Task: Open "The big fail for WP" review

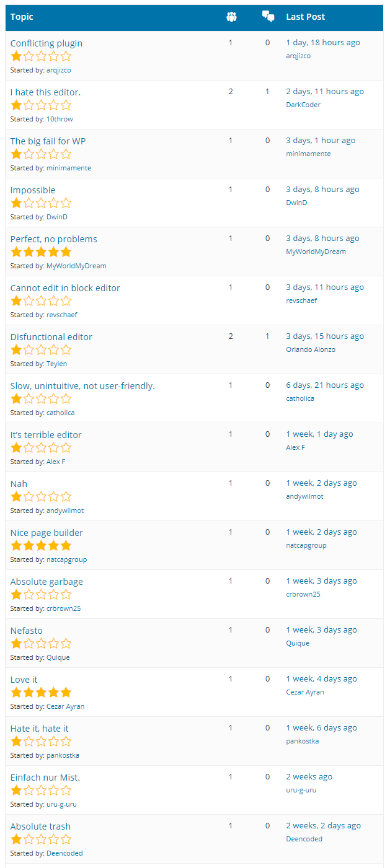Action: [48, 141]
